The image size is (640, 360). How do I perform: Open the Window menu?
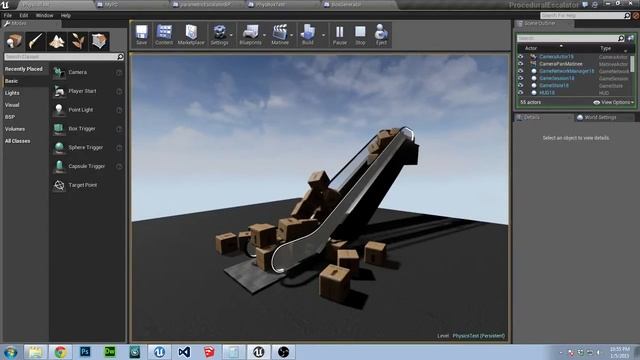click(44, 16)
